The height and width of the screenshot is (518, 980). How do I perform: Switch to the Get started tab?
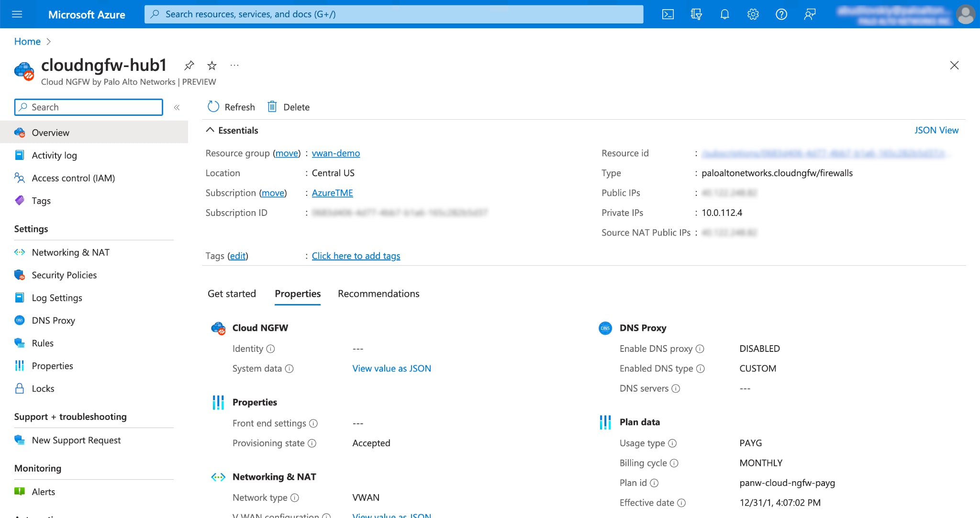232,293
